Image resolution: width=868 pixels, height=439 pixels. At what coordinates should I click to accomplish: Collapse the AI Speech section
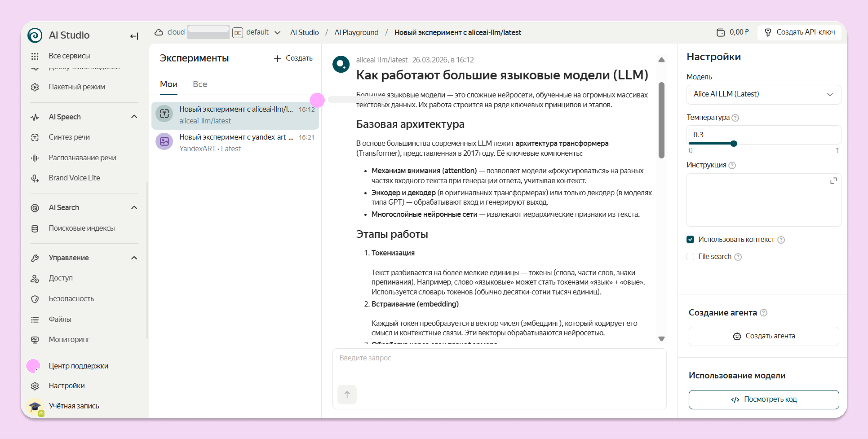pos(134,116)
